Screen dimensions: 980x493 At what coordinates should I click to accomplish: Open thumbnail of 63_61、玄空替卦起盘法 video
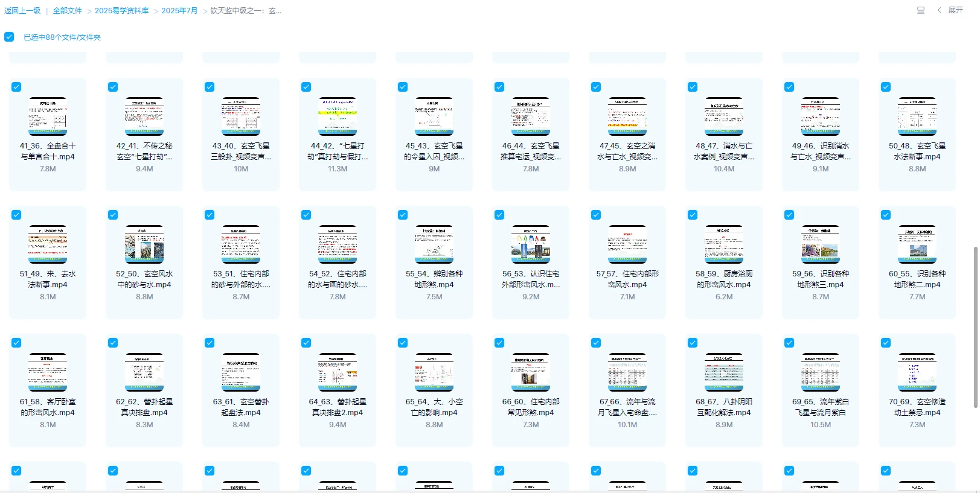[x=241, y=372]
